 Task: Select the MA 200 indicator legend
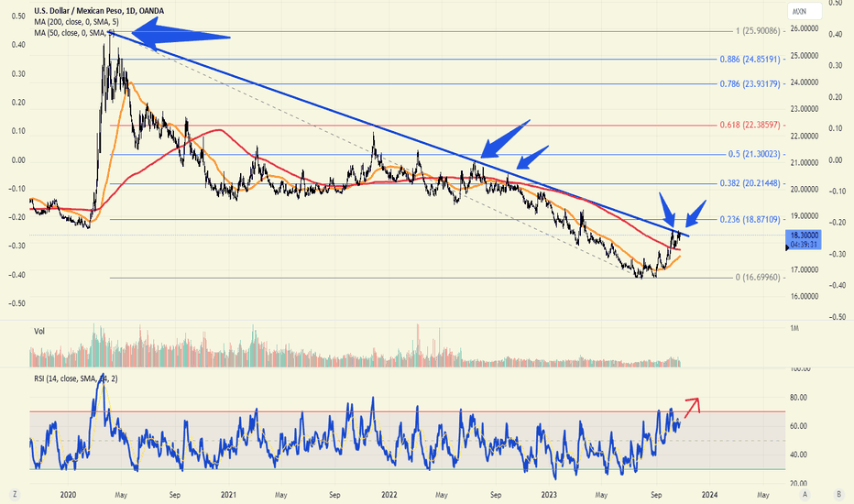click(76, 22)
